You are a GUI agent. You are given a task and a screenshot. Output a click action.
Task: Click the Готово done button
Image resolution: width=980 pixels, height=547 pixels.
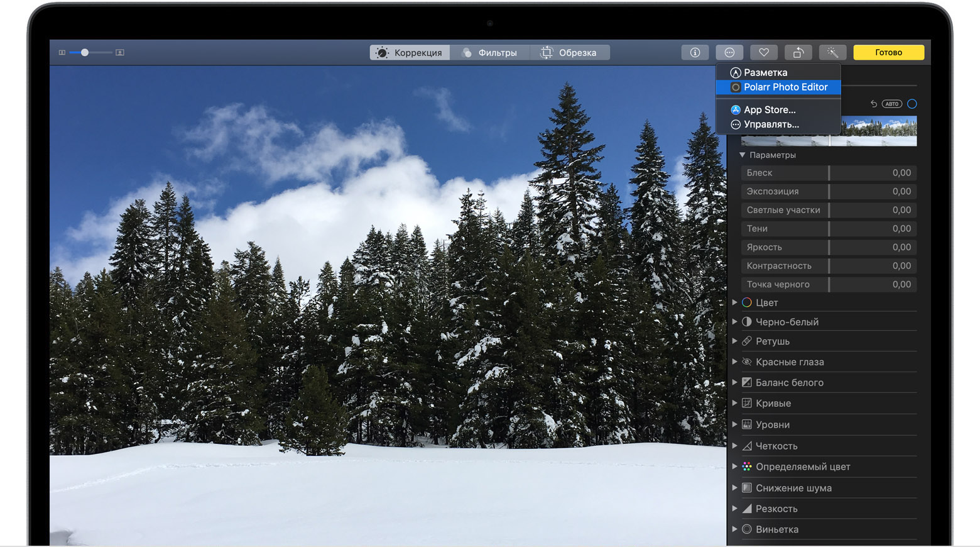pyautogui.click(x=889, y=53)
